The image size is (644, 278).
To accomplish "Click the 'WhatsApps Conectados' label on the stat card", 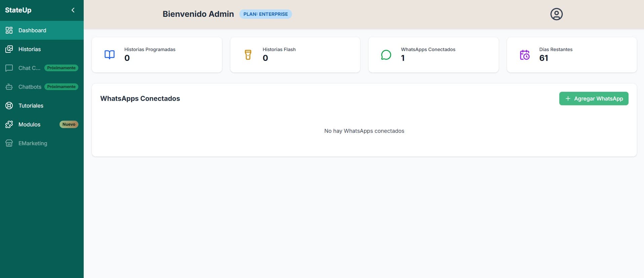I will pyautogui.click(x=428, y=49).
